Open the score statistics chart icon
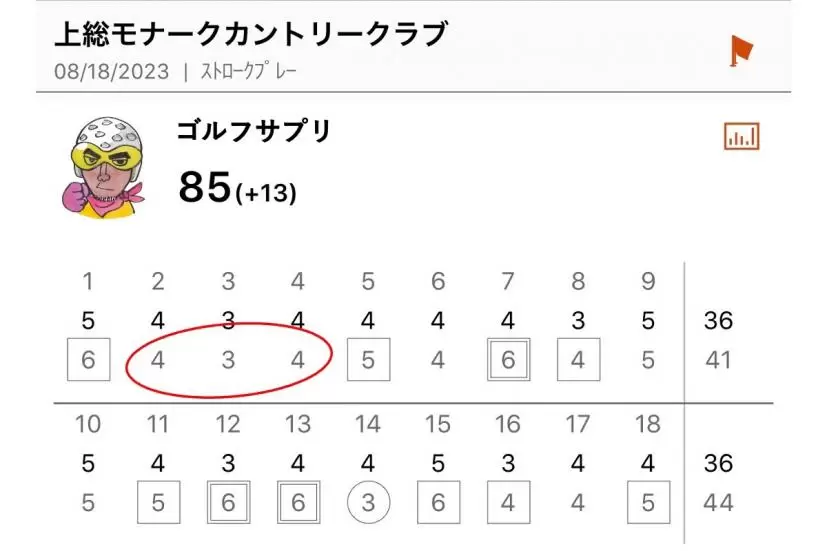The height and width of the screenshot is (551, 827). click(x=741, y=137)
